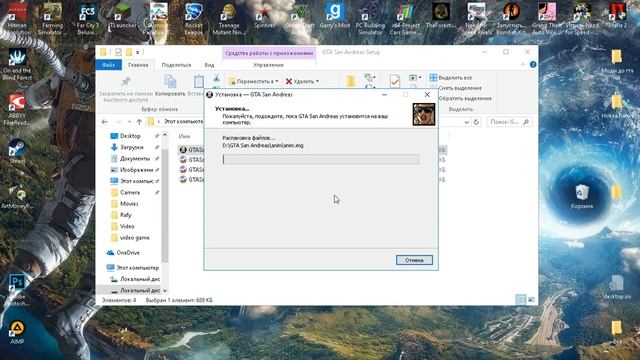640x360 pixels.
Task: Click the pin to Quick Access icon
Action: pyautogui.click(x=126, y=81)
